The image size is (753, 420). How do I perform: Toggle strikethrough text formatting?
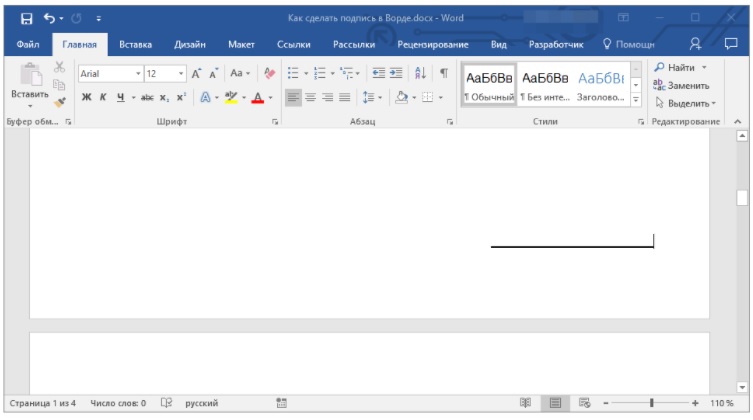point(147,98)
